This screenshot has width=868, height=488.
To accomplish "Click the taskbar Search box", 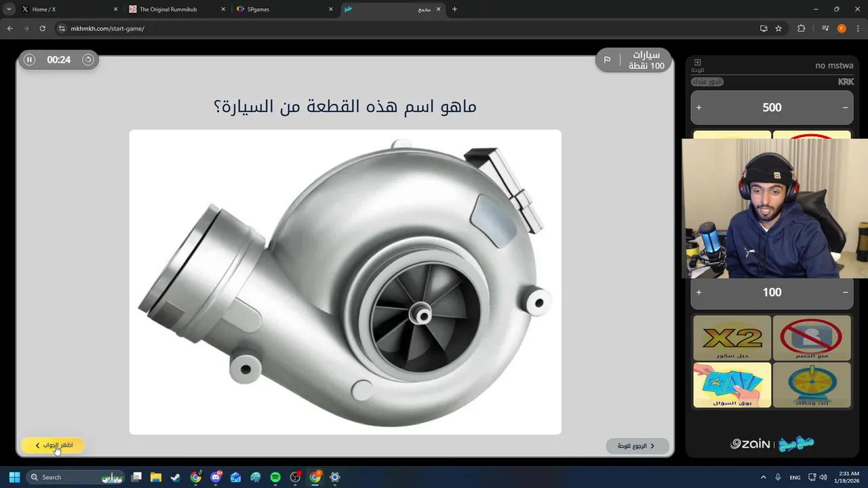I will tap(76, 477).
